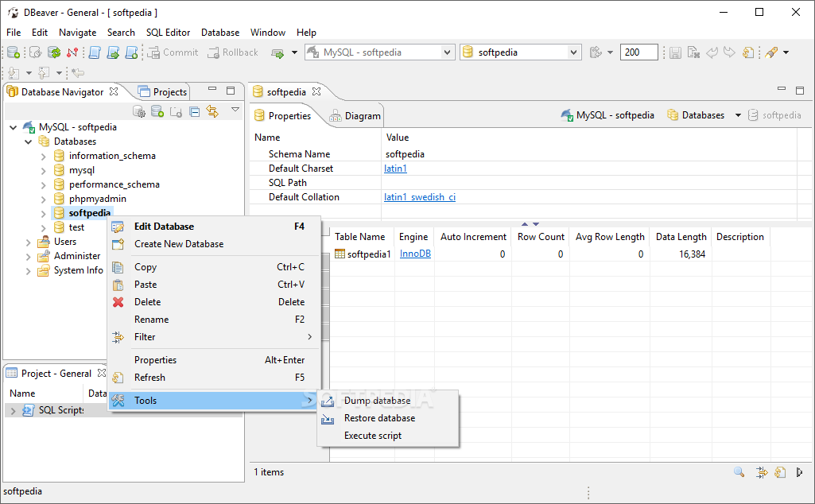Screen dimensions: 815x504
Task: Open the Navigator view menu triangle
Action: coord(235,110)
